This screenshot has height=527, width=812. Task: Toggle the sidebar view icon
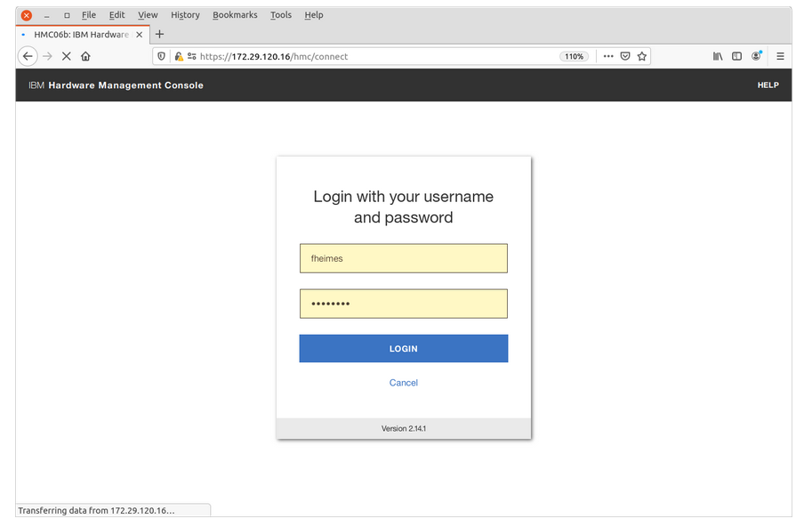(x=736, y=56)
